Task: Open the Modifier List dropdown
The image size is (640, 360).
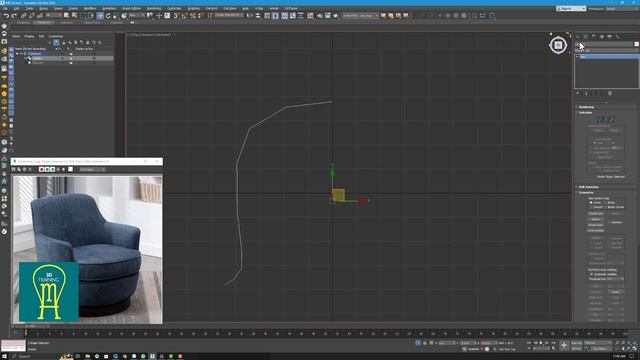Action: pyautogui.click(x=607, y=50)
